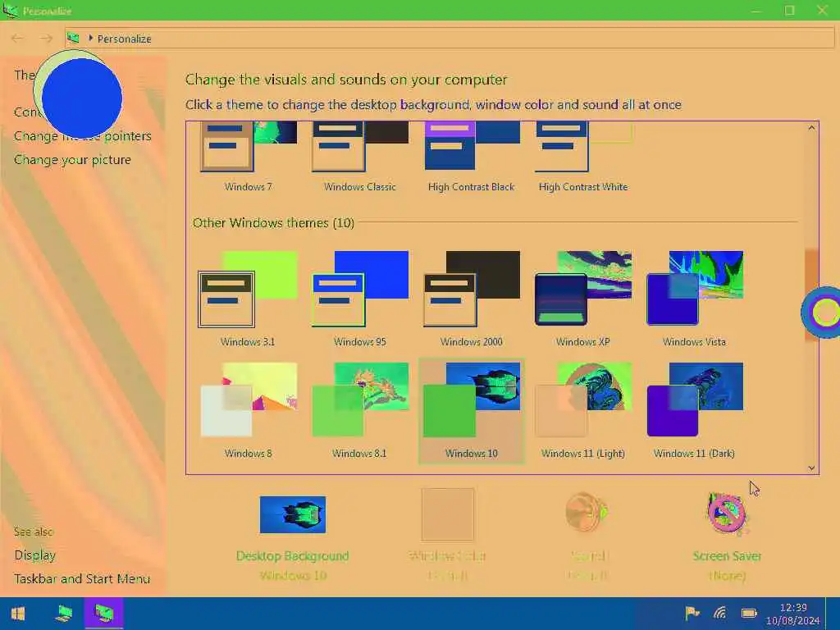Go back with the back arrow

(17, 38)
